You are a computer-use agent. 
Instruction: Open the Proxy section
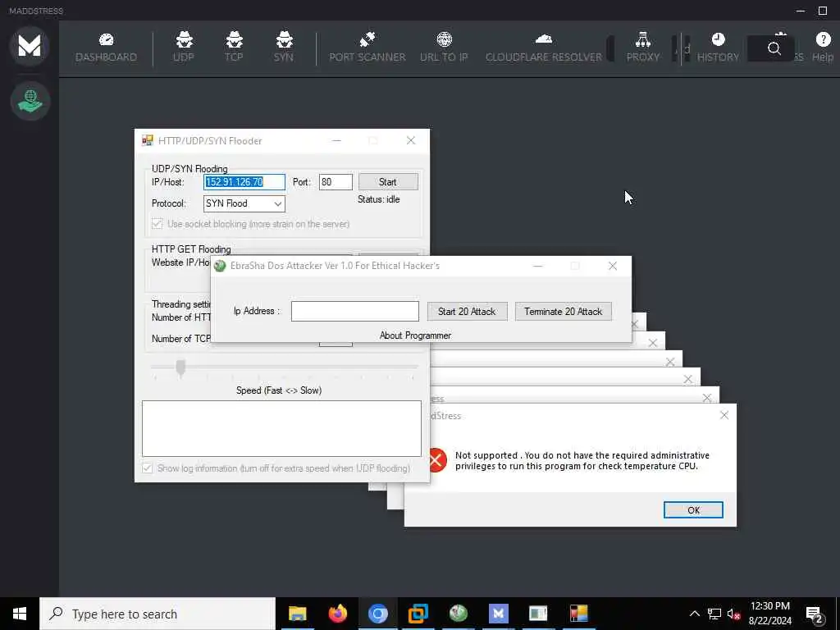point(643,47)
